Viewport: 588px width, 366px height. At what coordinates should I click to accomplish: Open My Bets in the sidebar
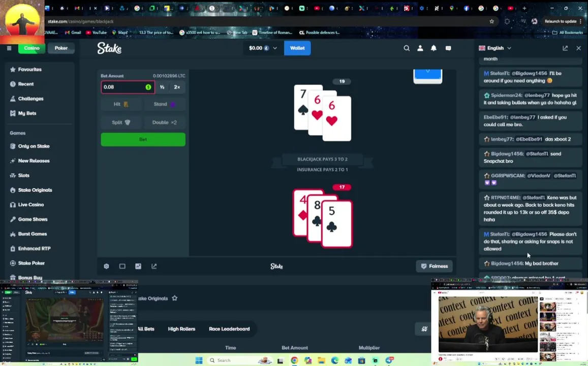point(39,113)
